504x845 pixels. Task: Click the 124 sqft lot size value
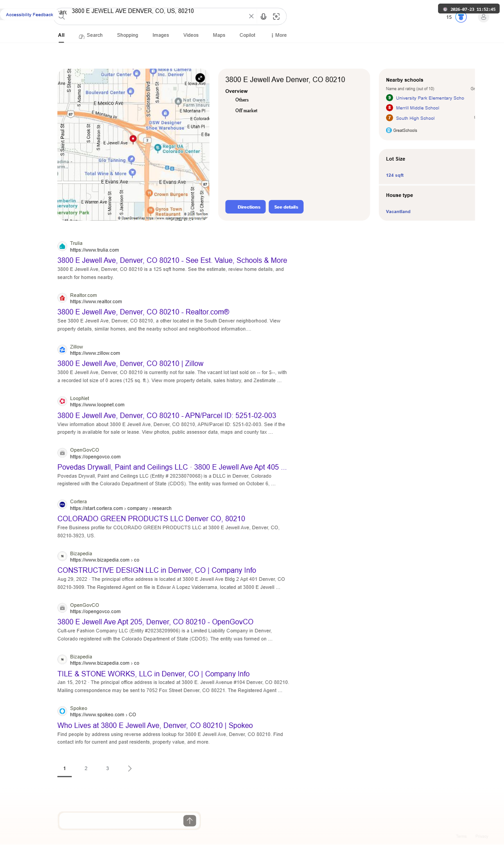395,175
